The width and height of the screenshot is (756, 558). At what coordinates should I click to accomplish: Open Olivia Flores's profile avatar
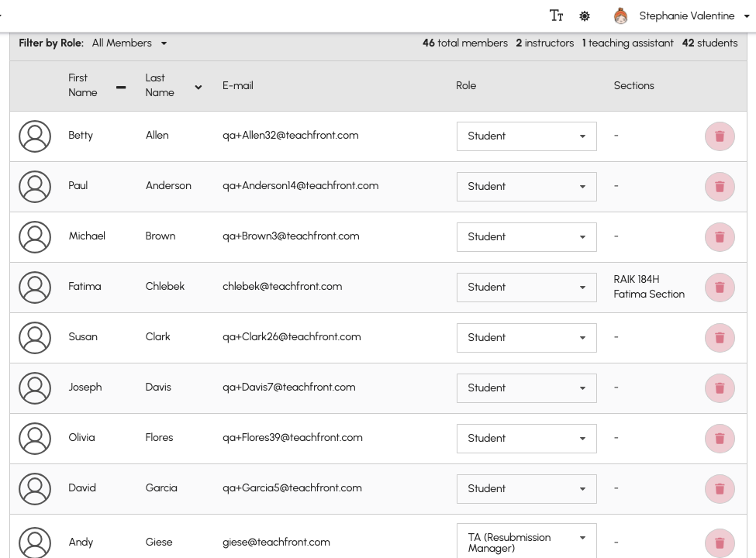[35, 439]
